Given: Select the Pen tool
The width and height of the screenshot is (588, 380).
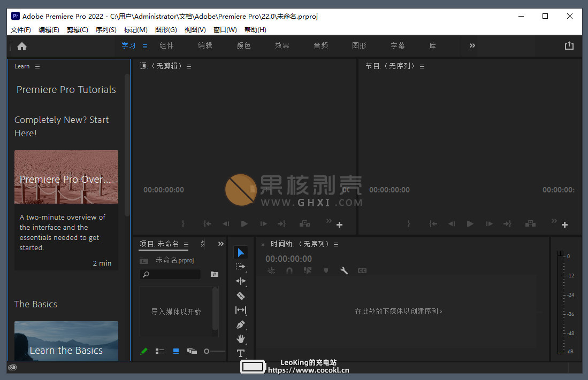Looking at the screenshot, I should [x=240, y=324].
